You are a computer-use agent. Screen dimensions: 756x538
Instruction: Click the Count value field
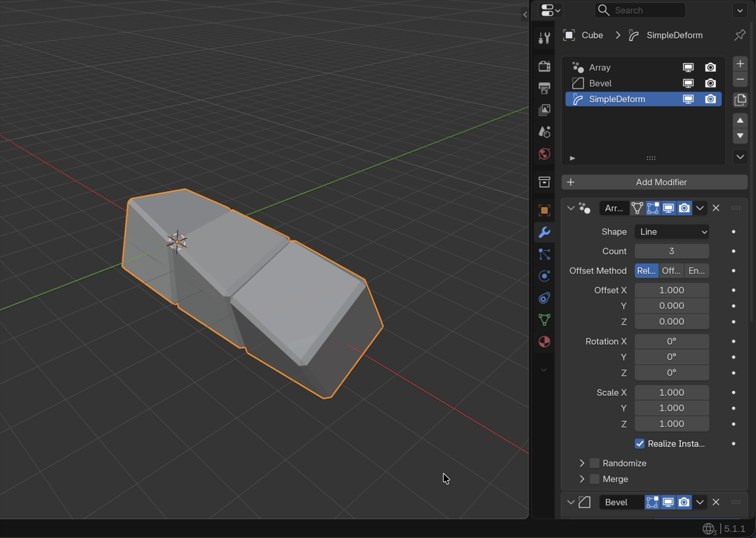point(672,251)
